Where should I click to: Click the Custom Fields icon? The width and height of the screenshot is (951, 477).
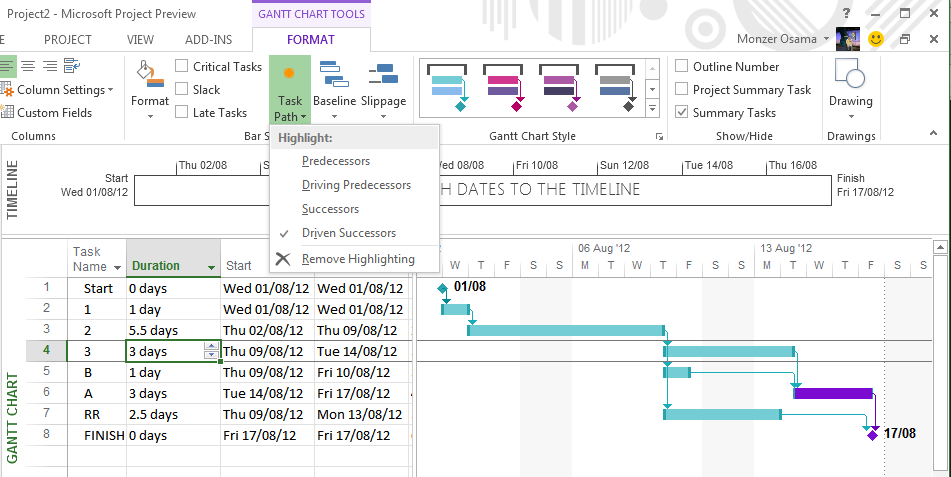pyautogui.click(x=9, y=113)
